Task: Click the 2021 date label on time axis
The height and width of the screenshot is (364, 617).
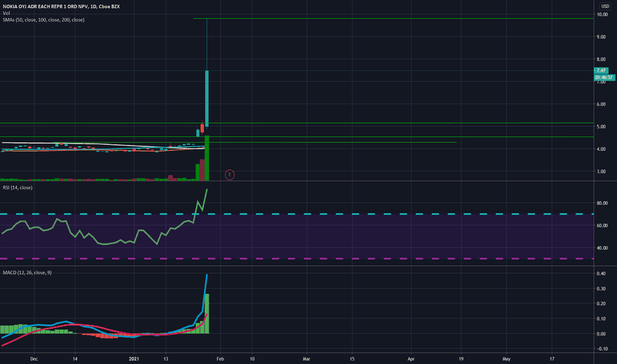Action: tap(134, 359)
